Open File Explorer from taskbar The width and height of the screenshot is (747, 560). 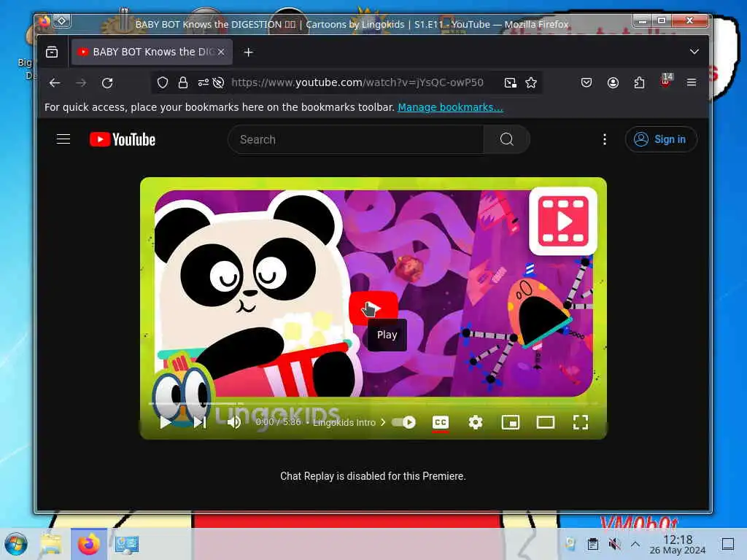[51, 544]
